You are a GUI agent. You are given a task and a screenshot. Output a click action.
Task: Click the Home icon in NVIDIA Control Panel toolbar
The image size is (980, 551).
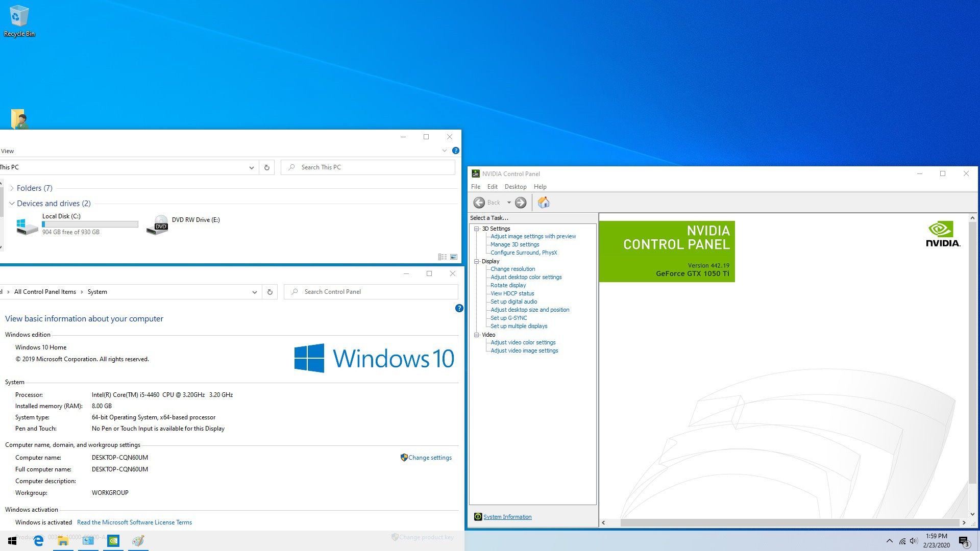point(544,203)
